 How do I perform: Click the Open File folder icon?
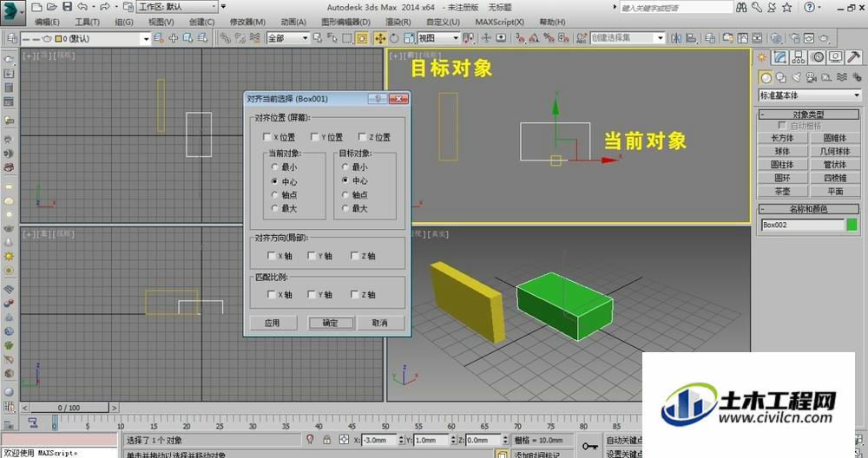[x=52, y=7]
